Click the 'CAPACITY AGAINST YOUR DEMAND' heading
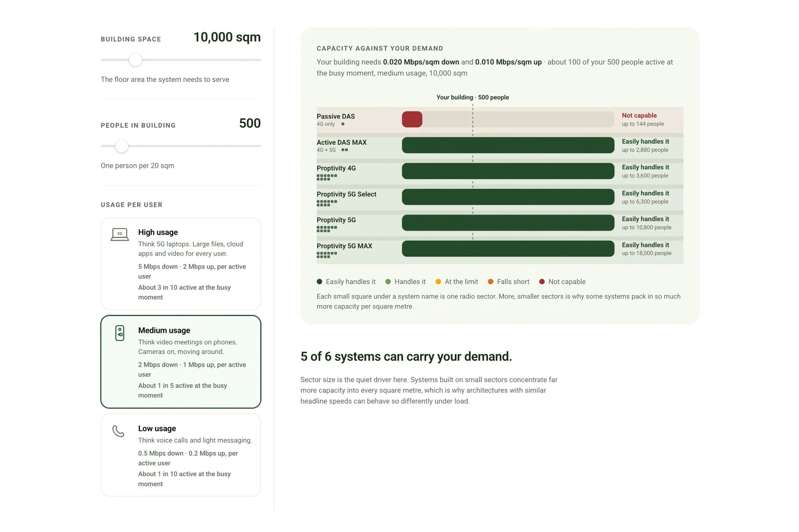799x532 pixels. point(380,49)
